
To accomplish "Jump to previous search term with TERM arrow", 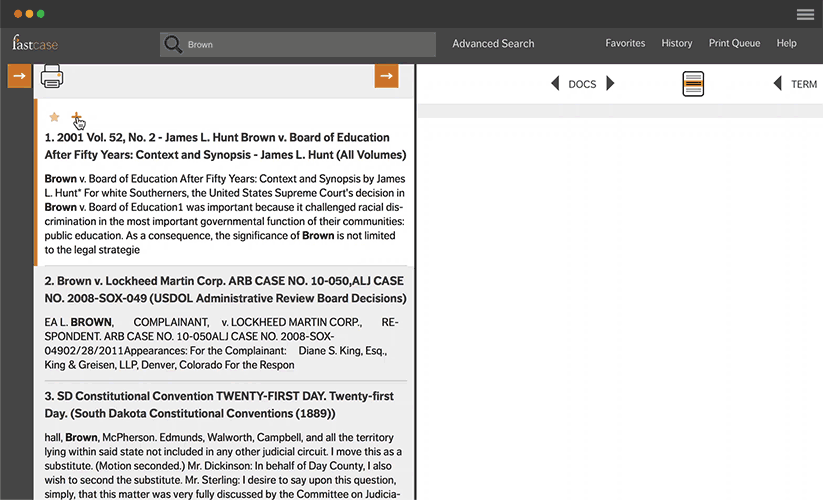I will click(x=778, y=84).
